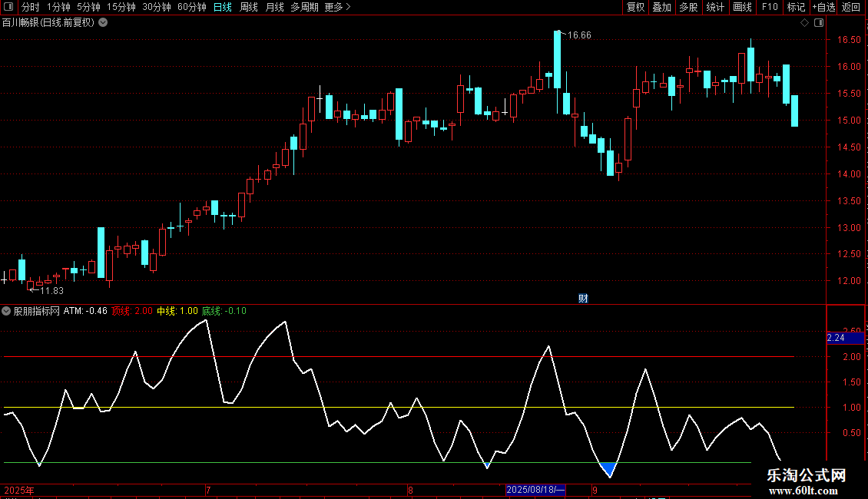This screenshot has width=868, height=499.
Task: Click the 2.24 value tag on indicator axis
Action: coord(845,338)
